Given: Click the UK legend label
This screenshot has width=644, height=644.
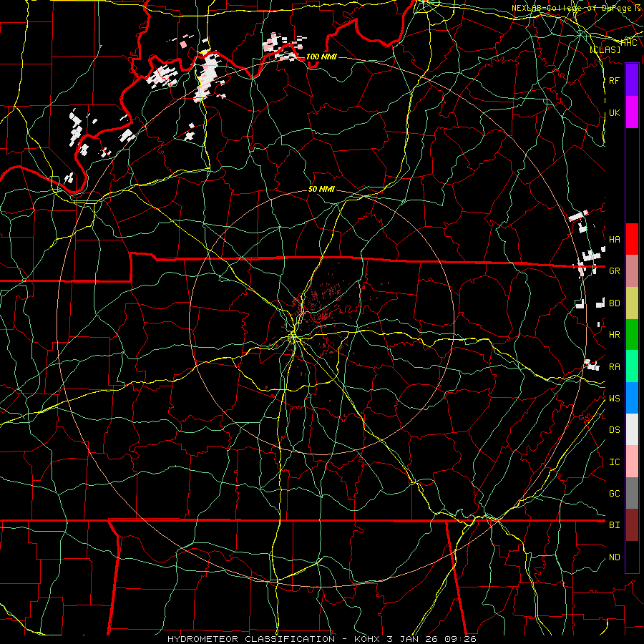Looking at the screenshot, I should point(615,112).
